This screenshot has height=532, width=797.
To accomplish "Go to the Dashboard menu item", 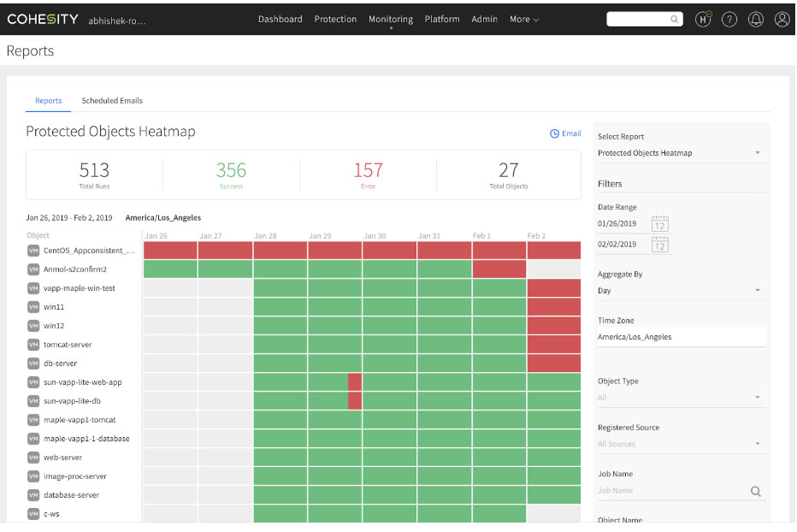I will pos(280,19).
